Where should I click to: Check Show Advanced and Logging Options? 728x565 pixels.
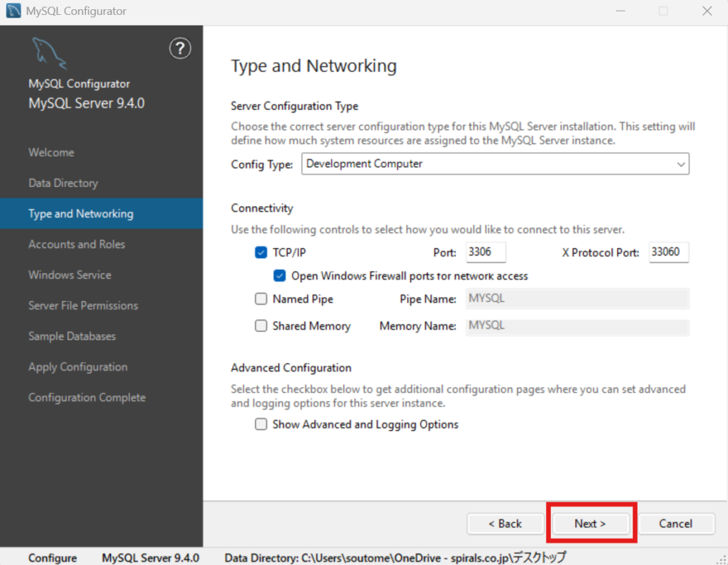(261, 424)
